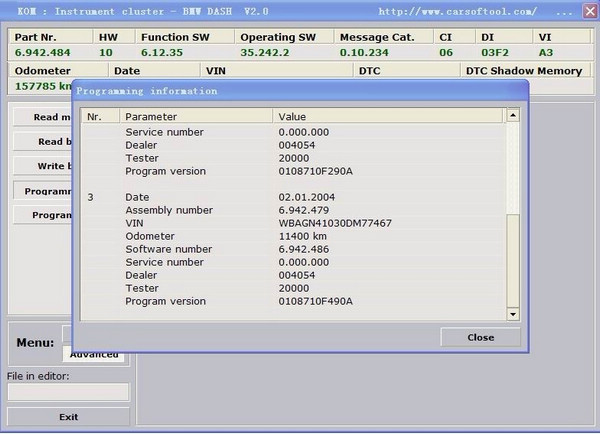Click the Menu: label
This screenshot has width=600, height=434.
35,343
